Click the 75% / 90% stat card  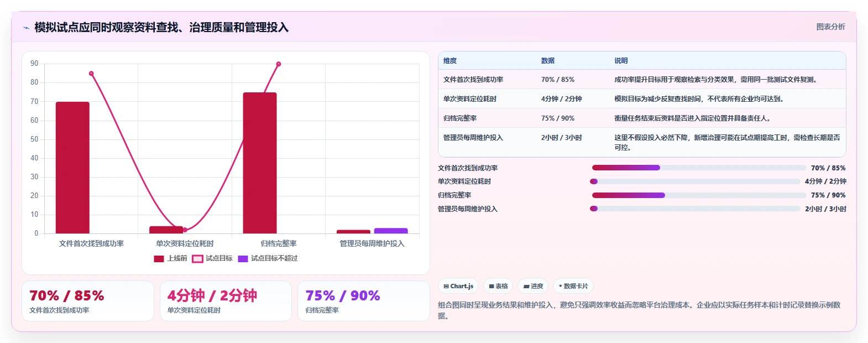pyautogui.click(x=364, y=301)
